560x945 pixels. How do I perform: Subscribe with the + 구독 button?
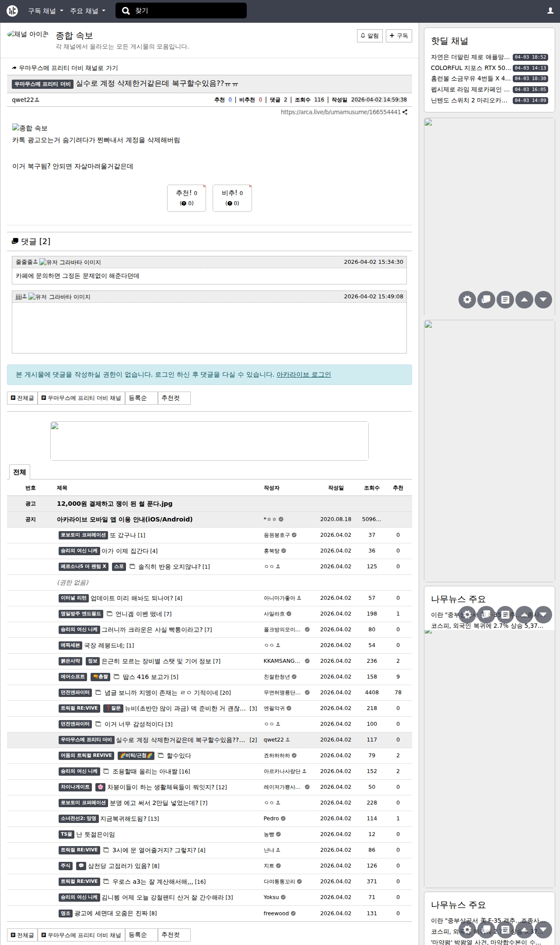[x=399, y=36]
